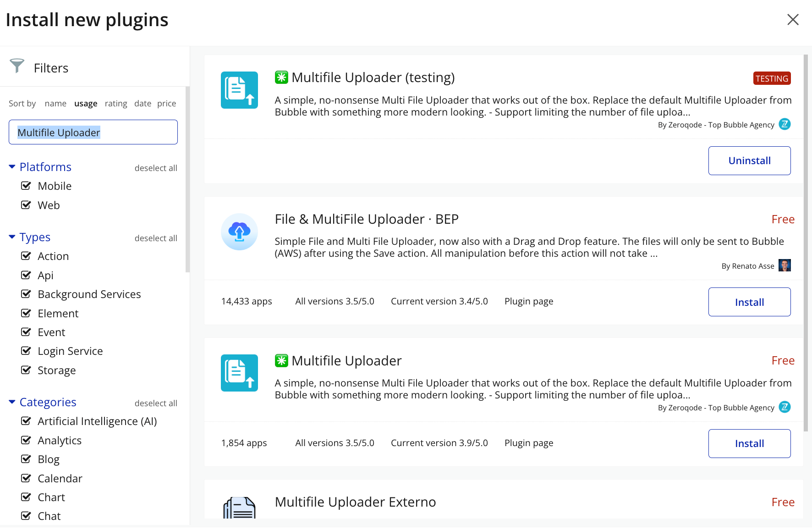This screenshot has width=812, height=530.
Task: Uncheck the Analytics category
Action: pos(26,440)
